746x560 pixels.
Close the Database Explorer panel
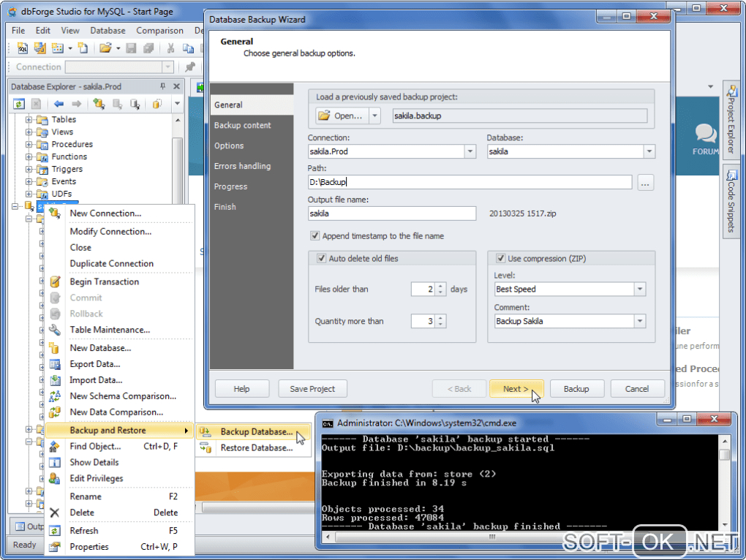(x=176, y=86)
